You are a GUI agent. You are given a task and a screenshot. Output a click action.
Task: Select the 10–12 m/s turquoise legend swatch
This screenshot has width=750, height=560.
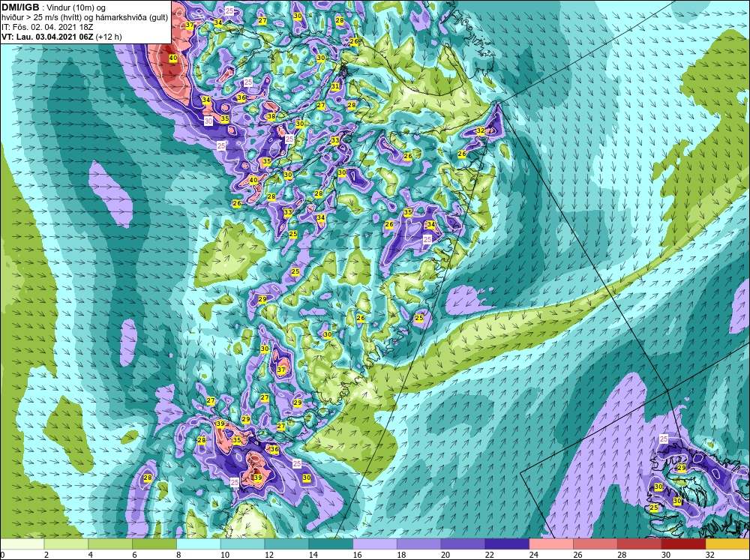[x=242, y=544]
